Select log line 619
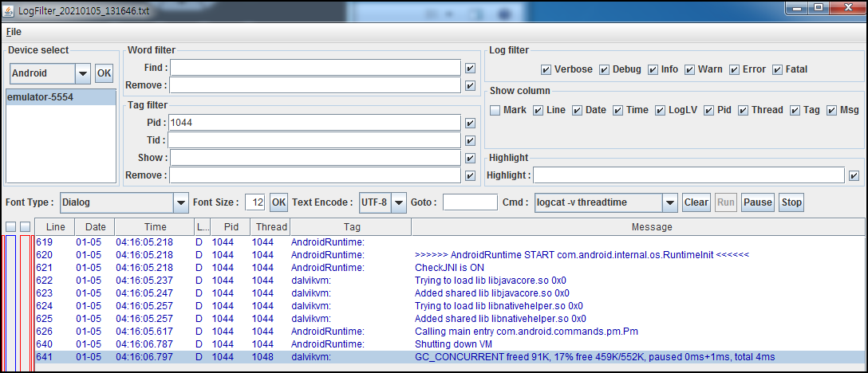This screenshot has width=868, height=373. (x=449, y=241)
